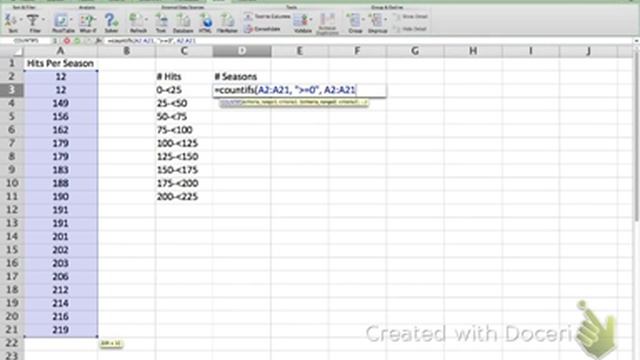Click the '75-<100' bin cell
This screenshot has width=640, height=360.
pos(184,130)
